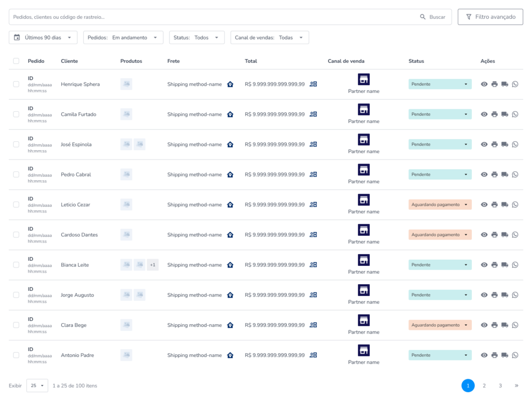532x401 pixels.
Task: Open the Filtro avançado button
Action: coord(490,17)
